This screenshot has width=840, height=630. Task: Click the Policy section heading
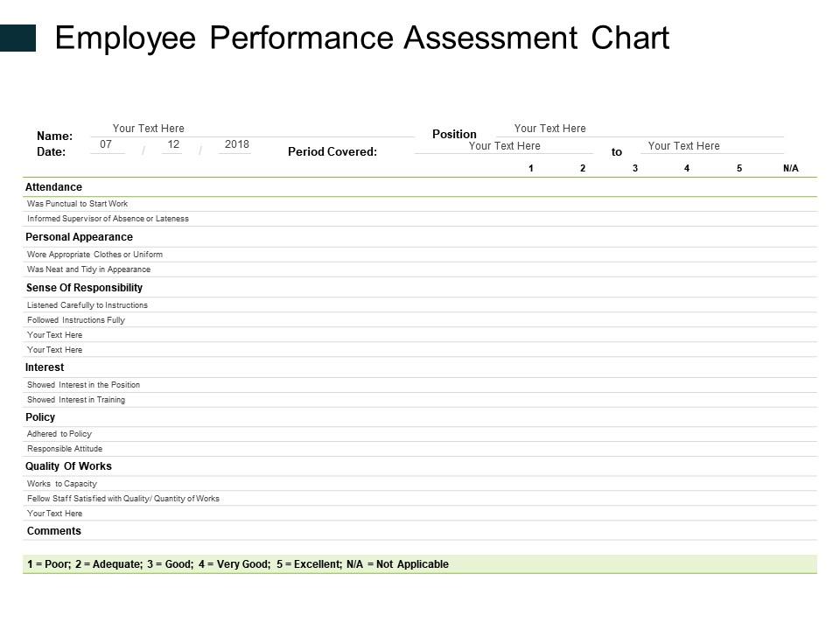click(40, 417)
